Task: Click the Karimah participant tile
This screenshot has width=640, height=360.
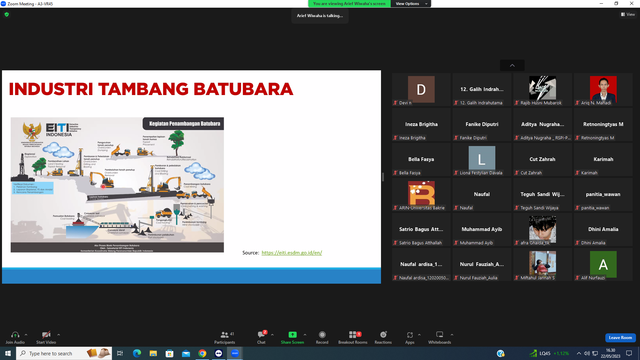Action: click(x=603, y=160)
